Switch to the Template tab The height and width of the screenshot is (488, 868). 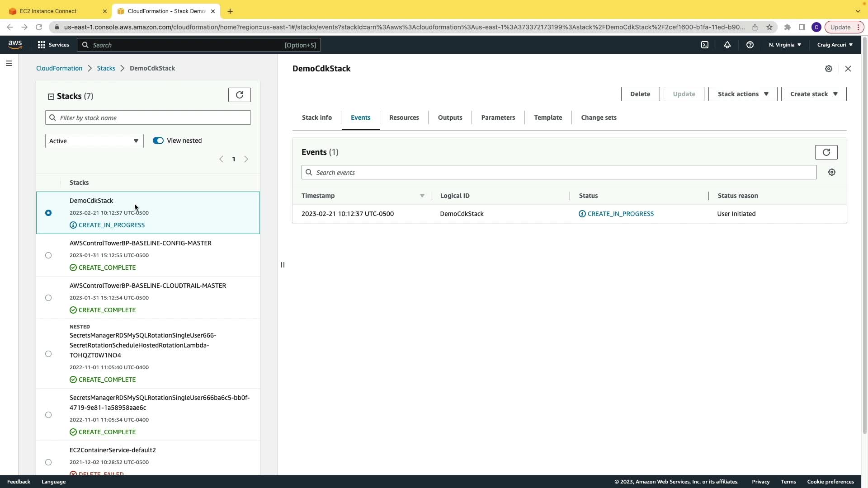(548, 117)
